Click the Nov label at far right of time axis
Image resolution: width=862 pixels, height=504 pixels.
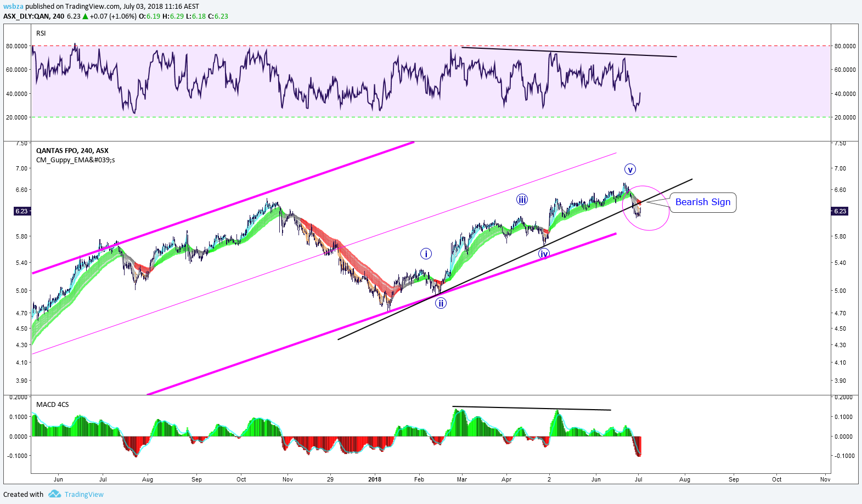coord(825,479)
